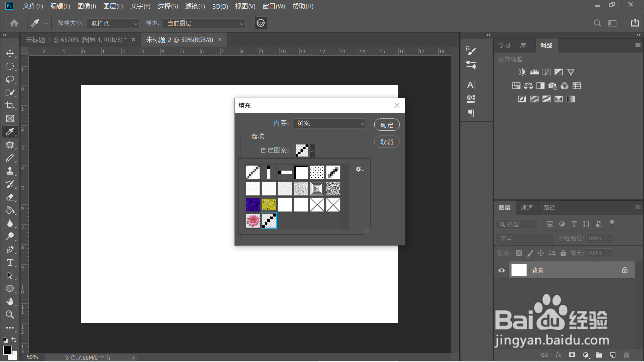The width and height of the screenshot is (644, 362).
Task: Toggle lock all padlock icon
Action: point(563,253)
